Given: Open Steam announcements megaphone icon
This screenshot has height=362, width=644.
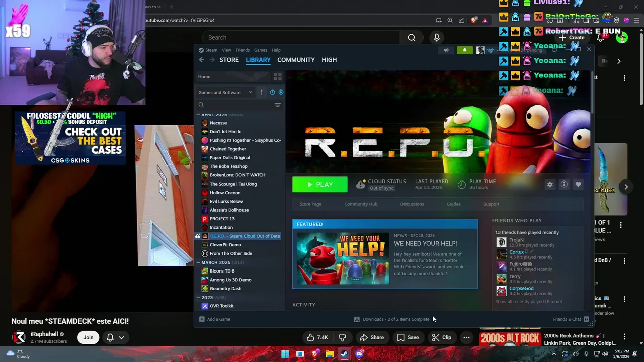Looking at the screenshot, I should point(446,50).
